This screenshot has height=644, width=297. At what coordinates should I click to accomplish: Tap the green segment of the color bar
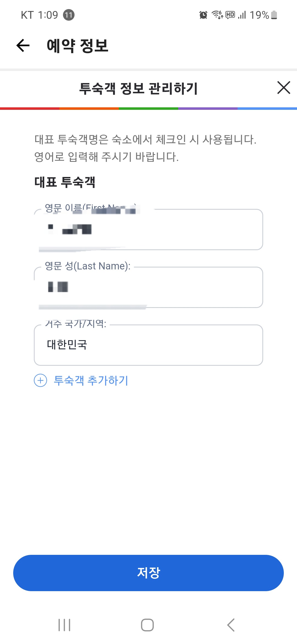pyautogui.click(x=148, y=109)
